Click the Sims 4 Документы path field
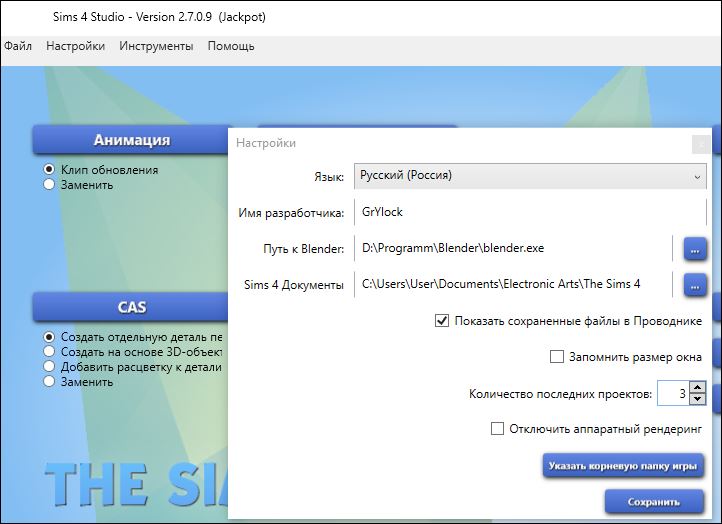 513,284
